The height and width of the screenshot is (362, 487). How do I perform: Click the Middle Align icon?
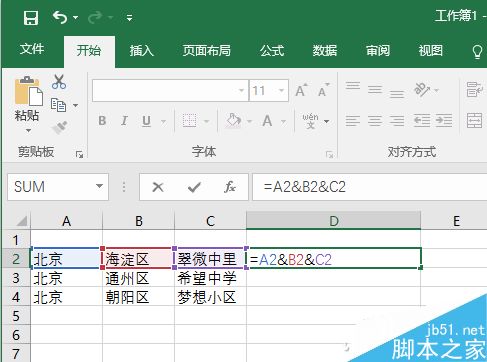[x=375, y=89]
